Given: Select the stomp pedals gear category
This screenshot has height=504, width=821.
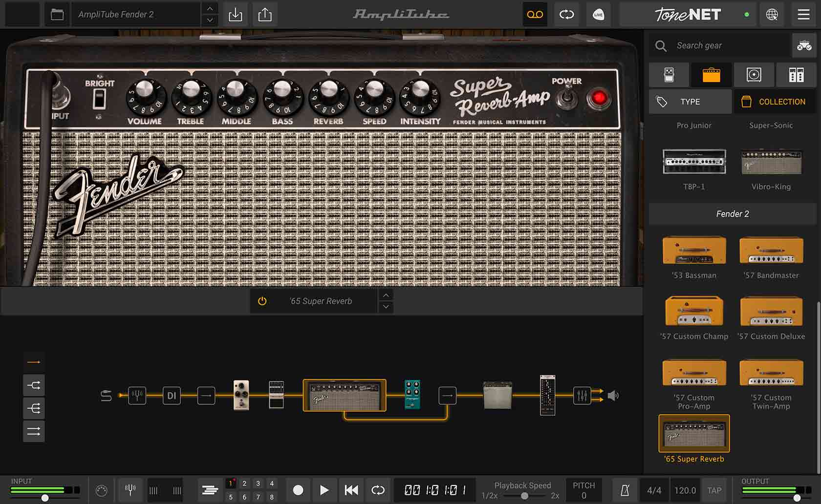Looking at the screenshot, I should coord(669,75).
